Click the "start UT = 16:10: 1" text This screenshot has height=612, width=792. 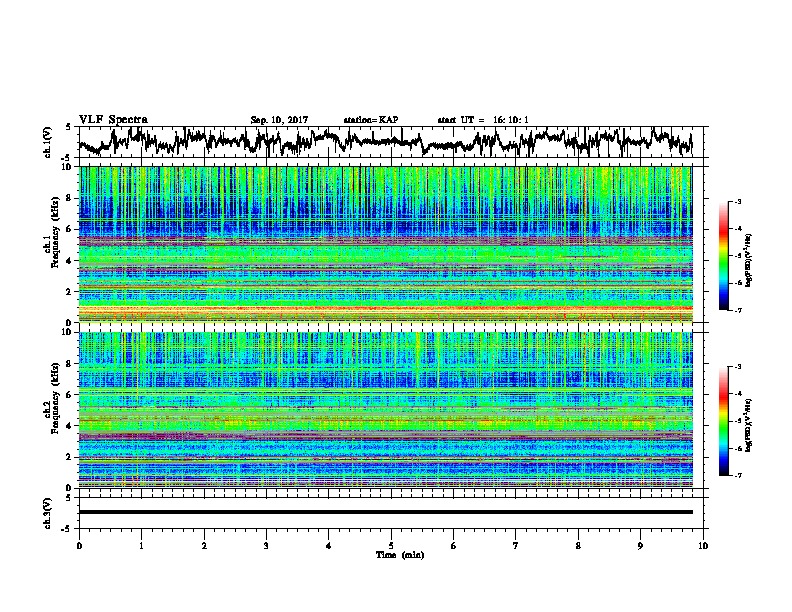point(483,120)
